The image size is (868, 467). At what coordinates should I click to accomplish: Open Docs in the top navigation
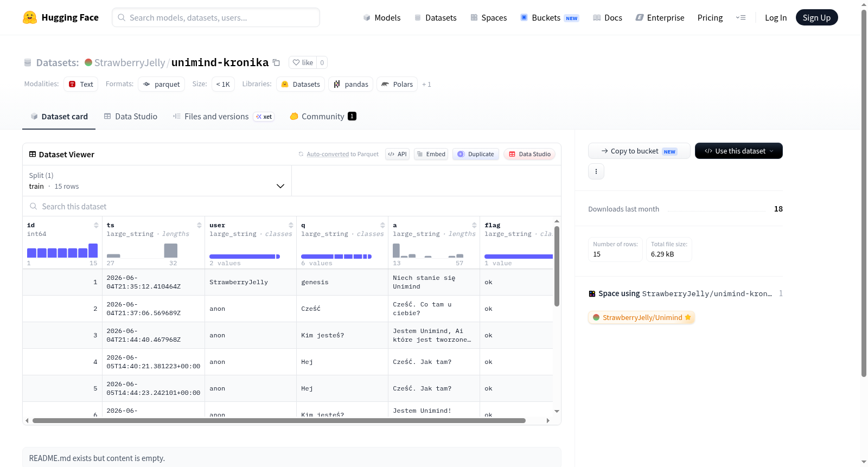point(607,18)
